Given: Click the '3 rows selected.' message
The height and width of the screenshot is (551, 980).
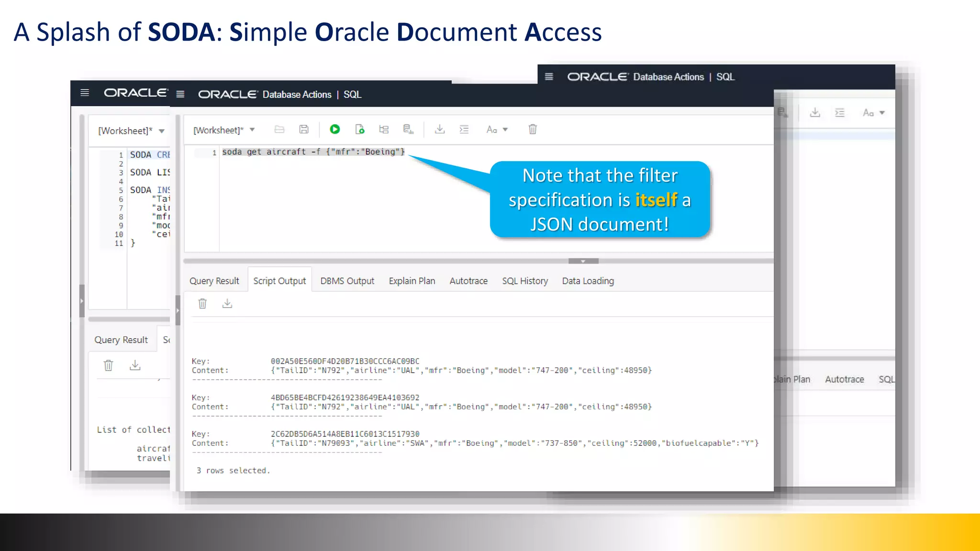Looking at the screenshot, I should coord(233,471).
